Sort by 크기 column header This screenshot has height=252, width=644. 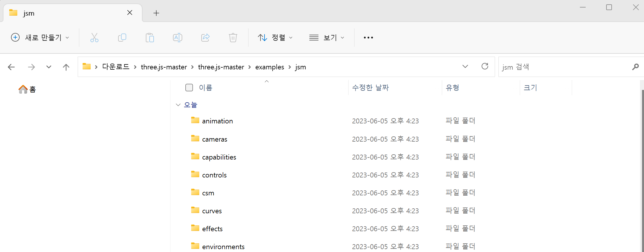(x=530, y=88)
